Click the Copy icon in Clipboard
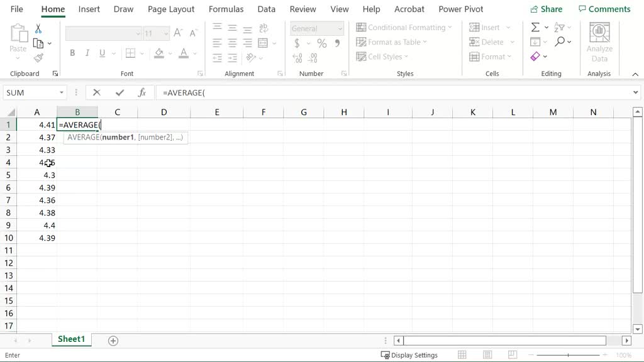This screenshot has height=362, width=644. coord(38,43)
